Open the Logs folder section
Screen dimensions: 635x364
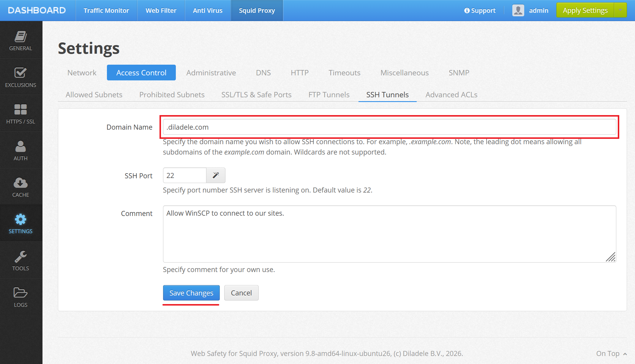tap(21, 297)
